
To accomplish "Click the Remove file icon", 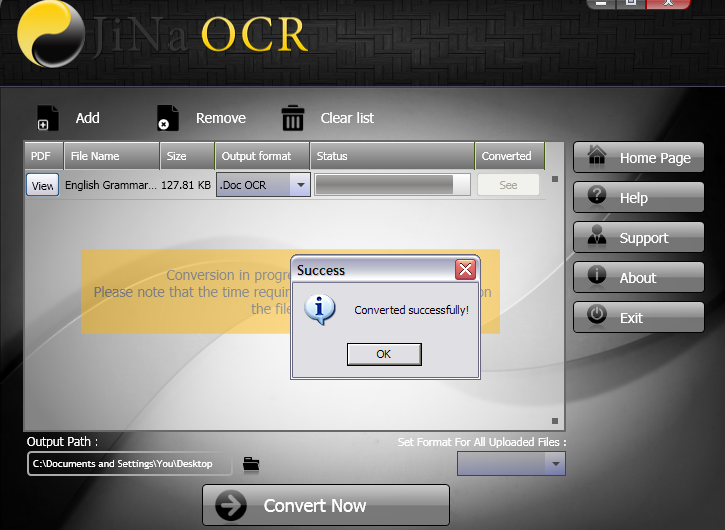I will pos(167,118).
